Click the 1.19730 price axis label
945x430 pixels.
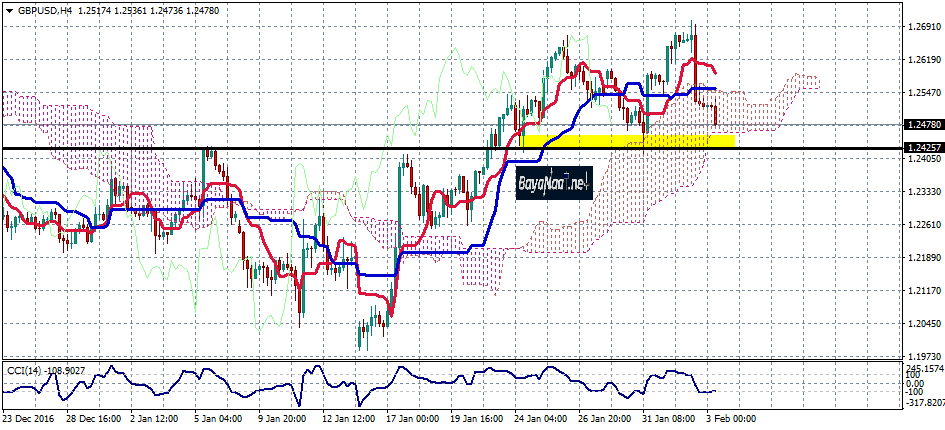coord(922,356)
